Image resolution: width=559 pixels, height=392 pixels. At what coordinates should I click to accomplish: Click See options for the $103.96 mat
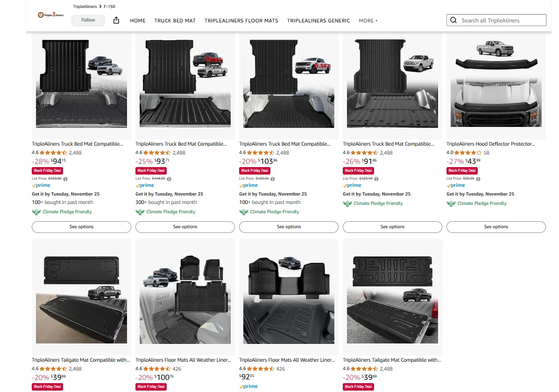click(289, 227)
